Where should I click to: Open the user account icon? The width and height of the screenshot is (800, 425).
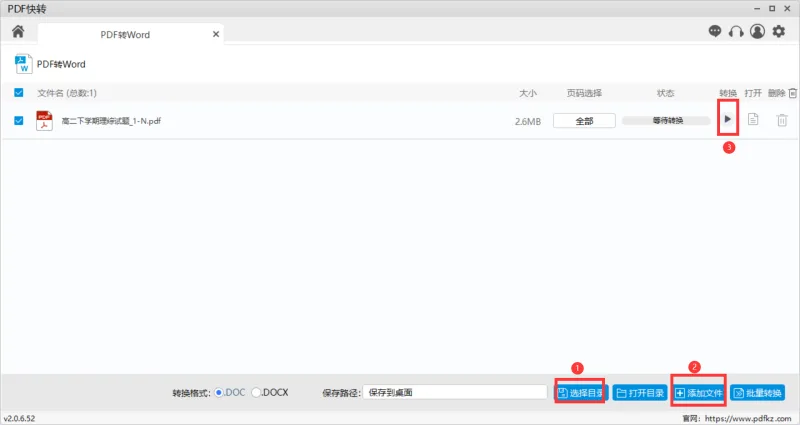757,32
